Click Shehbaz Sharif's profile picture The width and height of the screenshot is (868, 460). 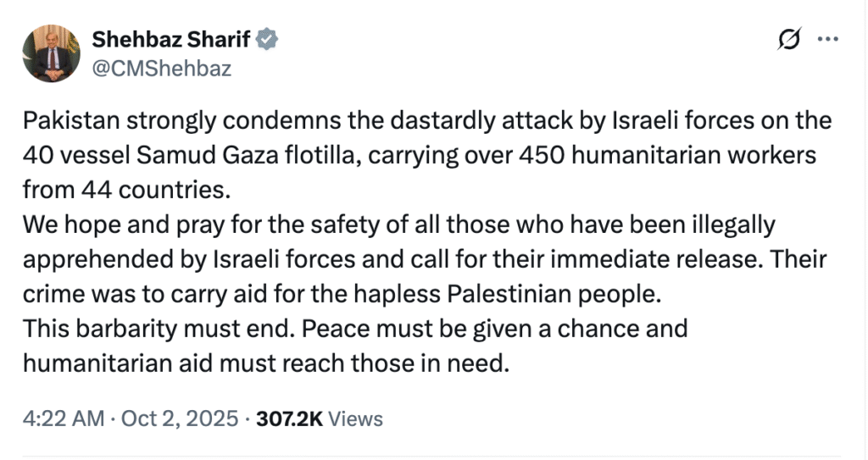point(56,53)
